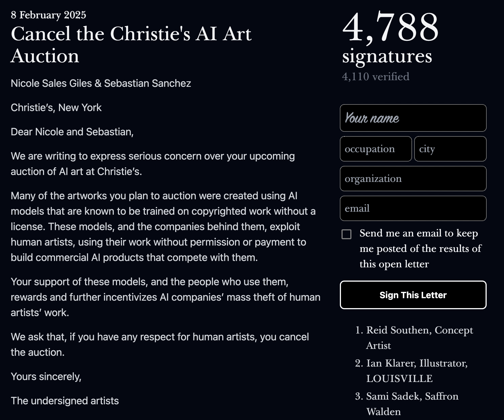The width and height of the screenshot is (504, 420).
Task: Click the Your name input field
Action: [x=413, y=118]
